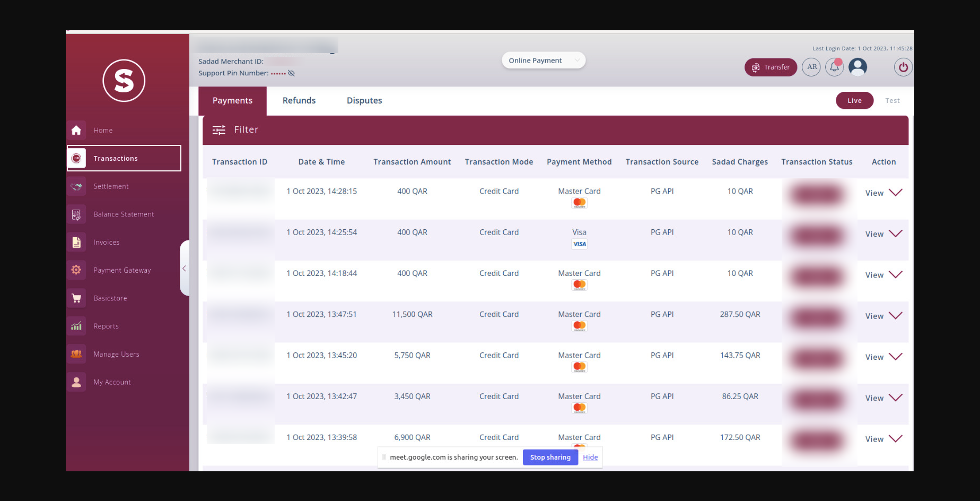The height and width of the screenshot is (501, 980).
Task: Switch to the Disputes tab
Action: coord(364,101)
